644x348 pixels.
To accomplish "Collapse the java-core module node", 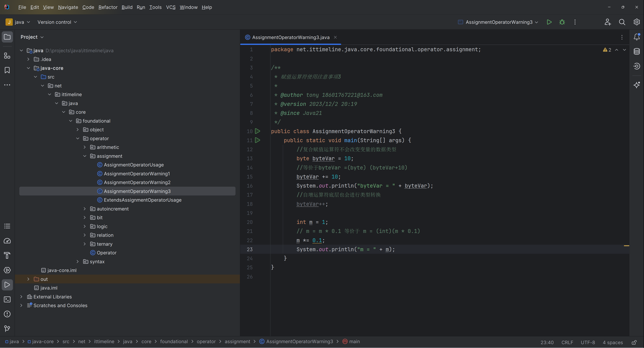I will click(28, 68).
